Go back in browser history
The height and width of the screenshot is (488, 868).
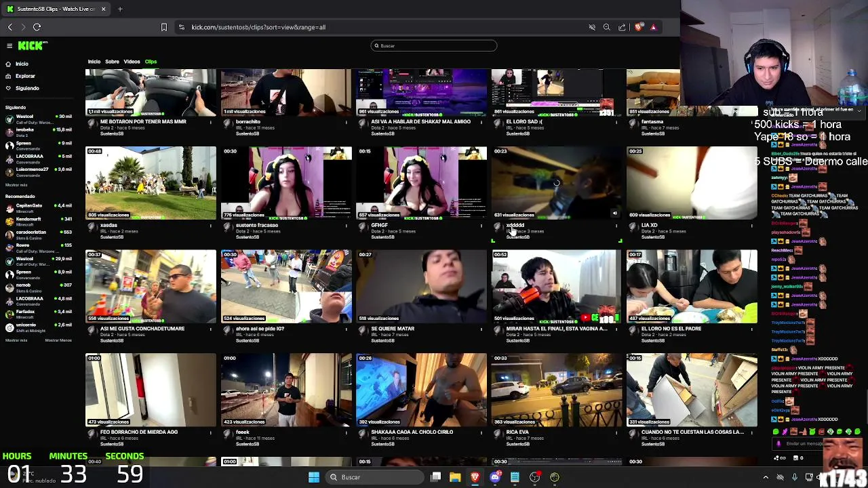point(10,27)
